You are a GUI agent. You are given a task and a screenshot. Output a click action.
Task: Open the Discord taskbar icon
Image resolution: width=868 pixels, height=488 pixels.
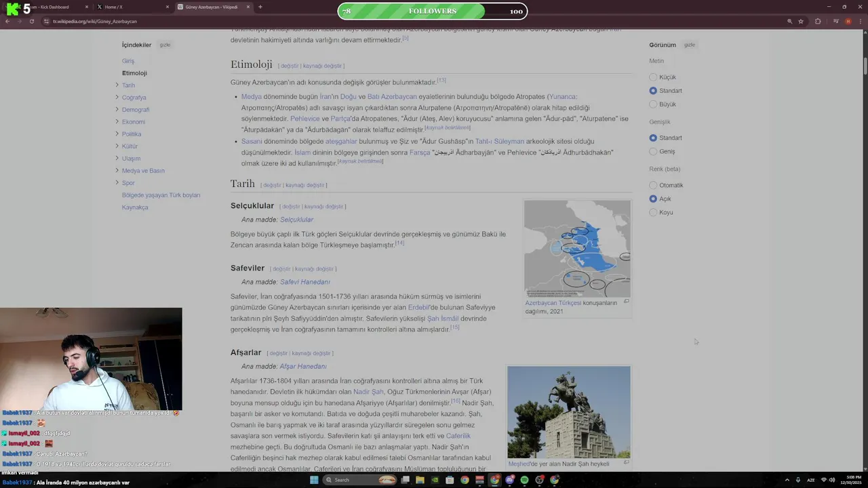(x=509, y=480)
